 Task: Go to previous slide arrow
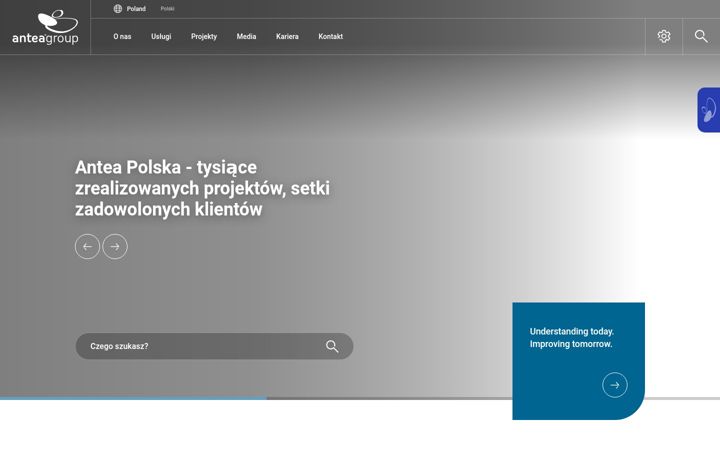[87, 247]
